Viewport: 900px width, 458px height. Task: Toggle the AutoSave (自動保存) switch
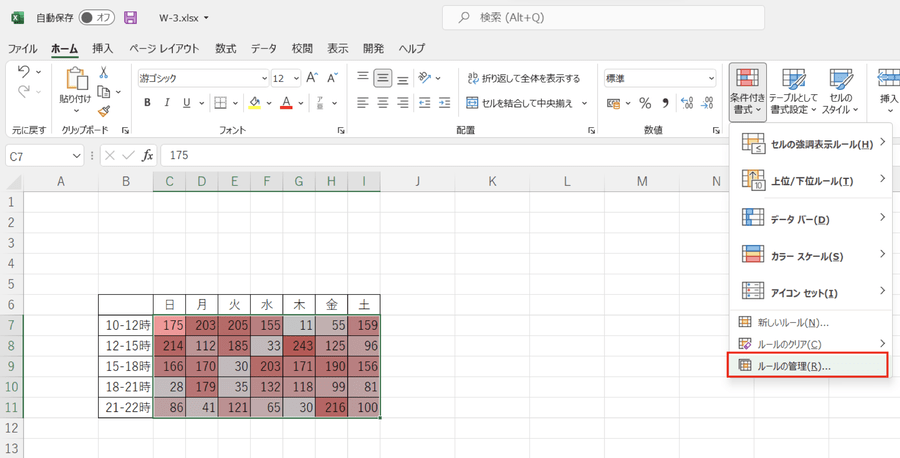(96, 18)
